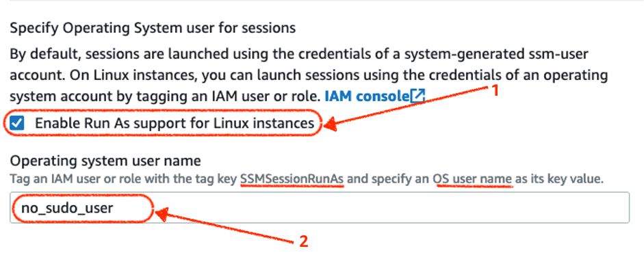The image size is (644, 253).
Task: Click the underlined 'OS user name' text
Action: point(472,180)
